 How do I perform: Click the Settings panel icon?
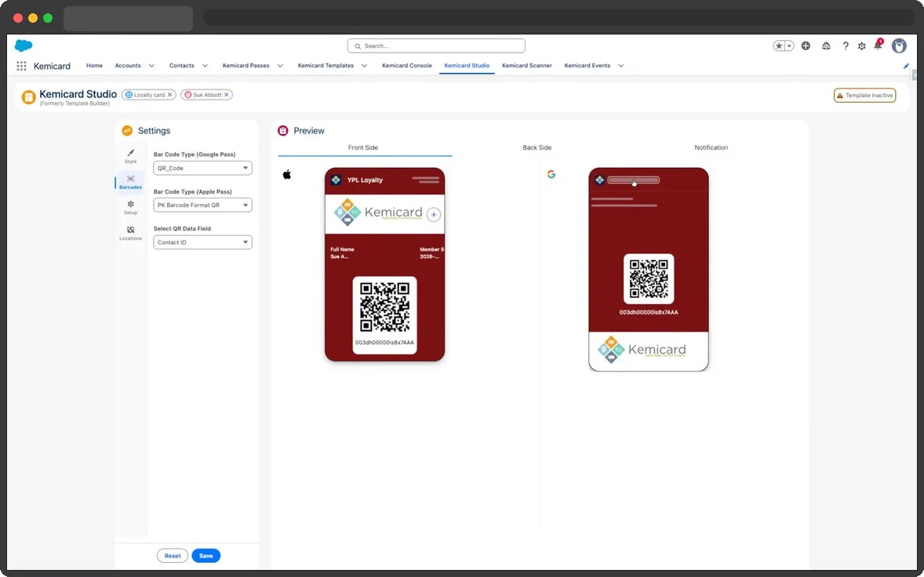[x=127, y=131]
